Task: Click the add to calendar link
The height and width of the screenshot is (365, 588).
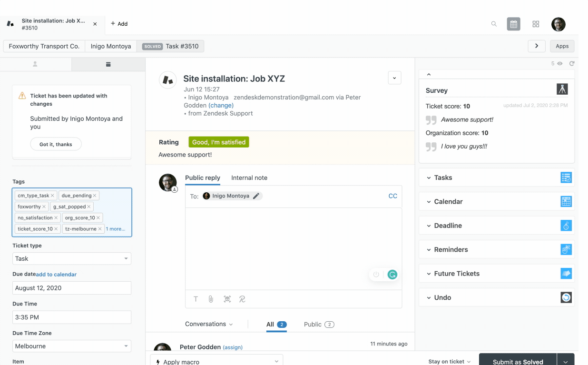Action: [x=56, y=275]
